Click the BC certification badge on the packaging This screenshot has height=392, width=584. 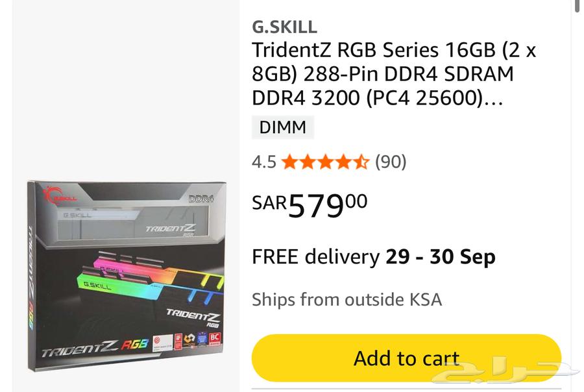pyautogui.click(x=215, y=338)
